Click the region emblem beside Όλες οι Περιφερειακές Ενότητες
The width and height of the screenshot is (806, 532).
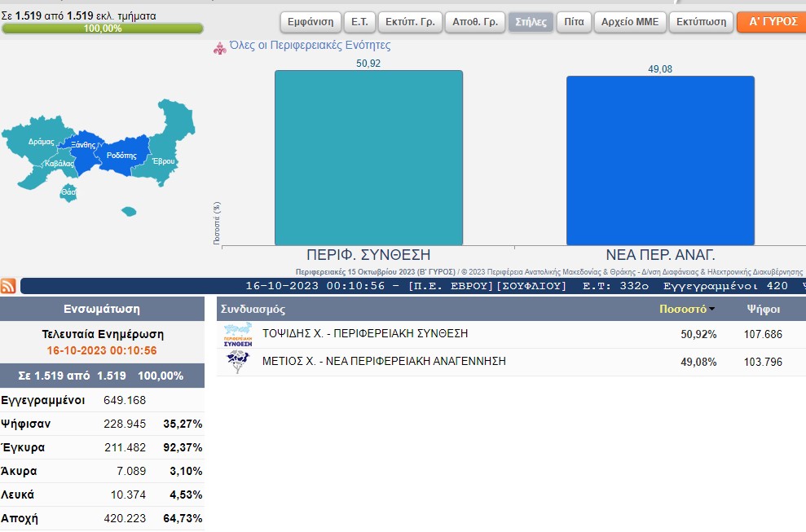[x=218, y=48]
